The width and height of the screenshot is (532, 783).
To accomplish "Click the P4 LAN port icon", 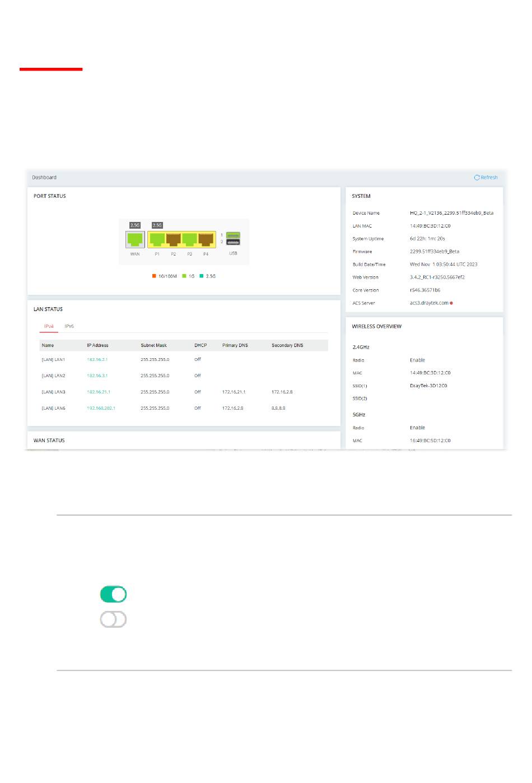I will tap(206, 239).
